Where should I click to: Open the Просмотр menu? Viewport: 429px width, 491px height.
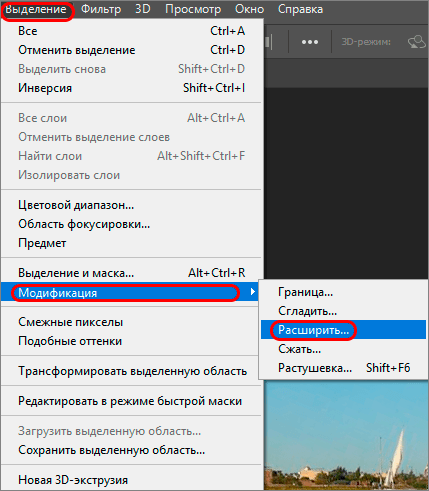pos(193,9)
